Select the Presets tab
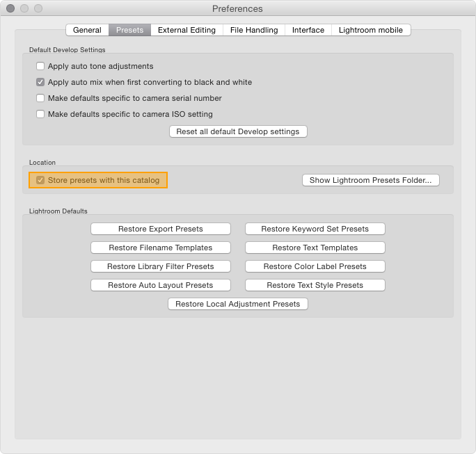Image resolution: width=476 pixels, height=454 pixels. (x=129, y=30)
